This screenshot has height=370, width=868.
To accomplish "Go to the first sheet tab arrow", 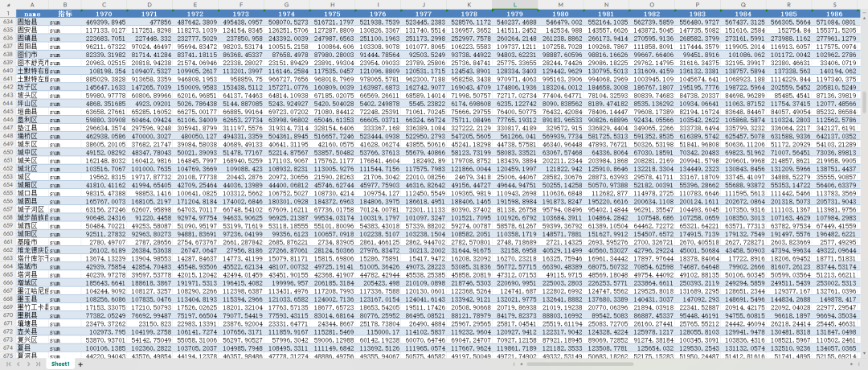I will pyautogui.click(x=9, y=364).
